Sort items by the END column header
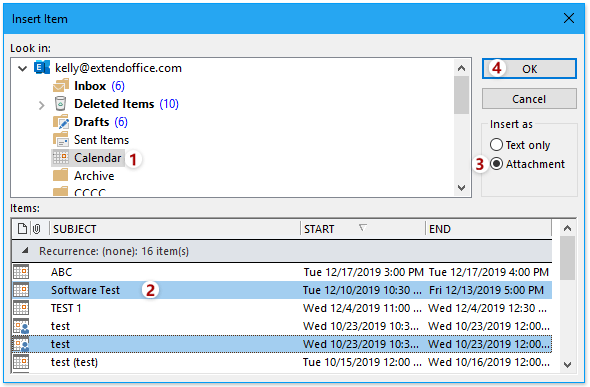The image size is (590, 387). (488, 229)
